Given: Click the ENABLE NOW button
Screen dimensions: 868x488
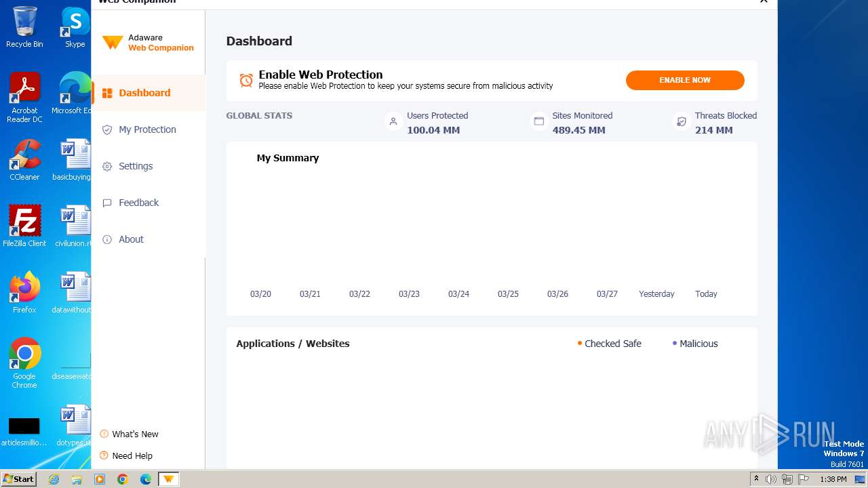Looking at the screenshot, I should click(x=685, y=80).
